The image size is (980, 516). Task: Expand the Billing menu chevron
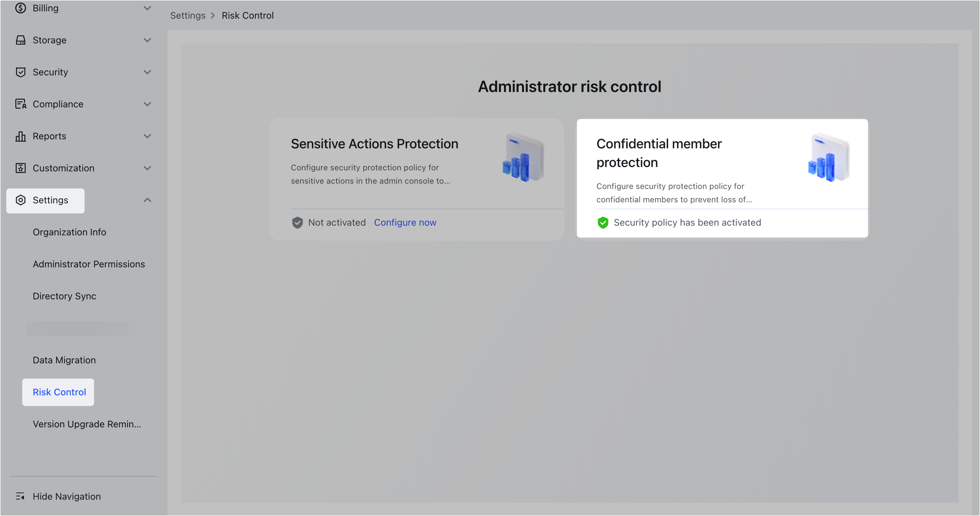click(147, 8)
